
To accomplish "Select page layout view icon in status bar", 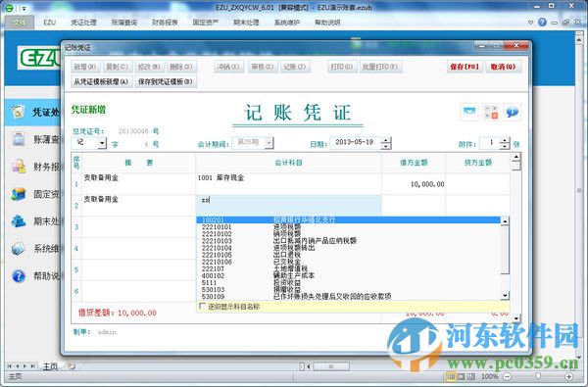I will (x=462, y=376).
